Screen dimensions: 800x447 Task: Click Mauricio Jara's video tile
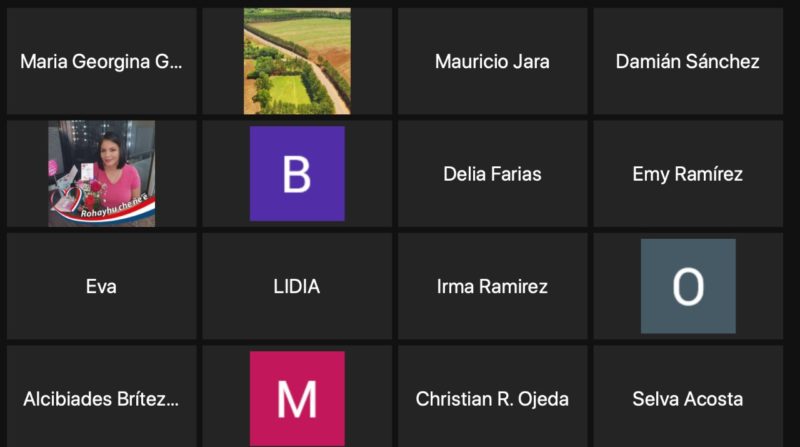pos(492,61)
